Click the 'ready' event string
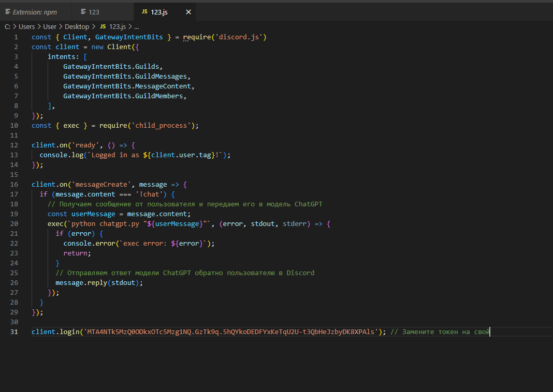Screen dimensions: 553x392 (85, 145)
